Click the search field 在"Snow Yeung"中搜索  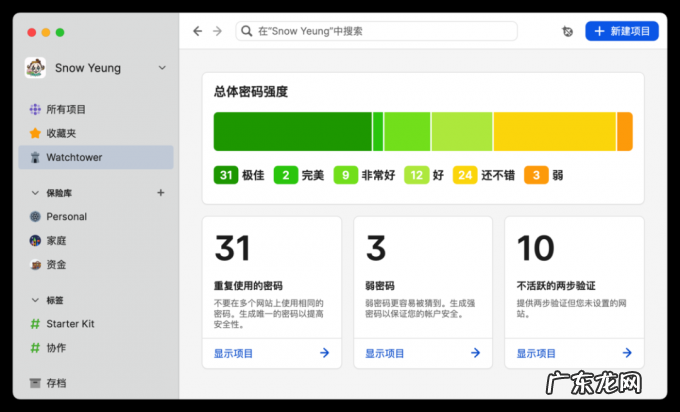pos(376,31)
